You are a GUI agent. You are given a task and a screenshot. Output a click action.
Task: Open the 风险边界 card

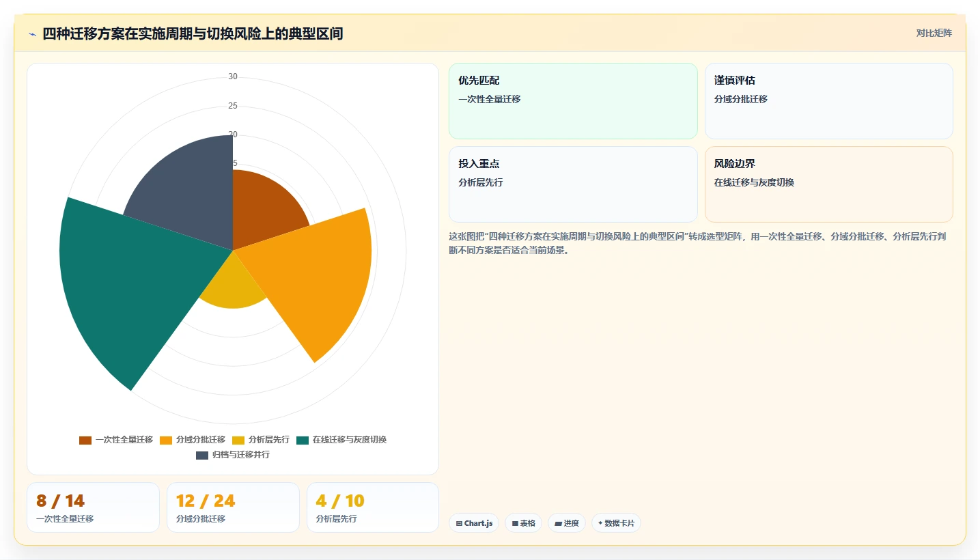coord(828,184)
